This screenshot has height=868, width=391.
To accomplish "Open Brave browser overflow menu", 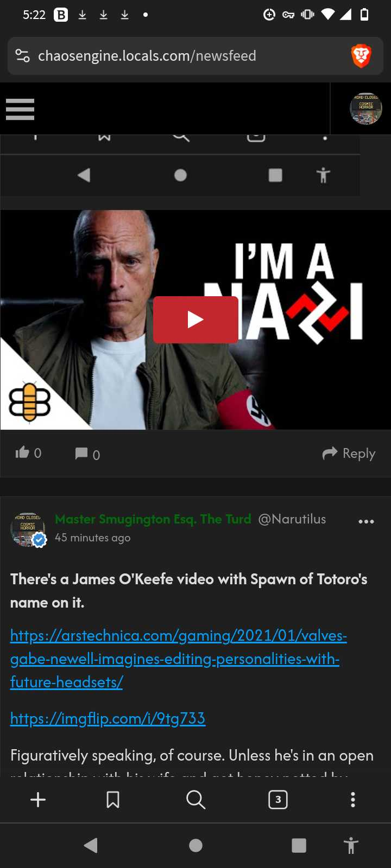I will [353, 800].
